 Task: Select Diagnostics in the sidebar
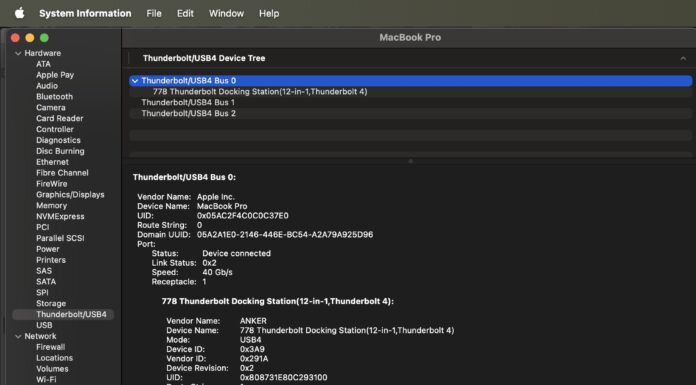pyautogui.click(x=58, y=140)
